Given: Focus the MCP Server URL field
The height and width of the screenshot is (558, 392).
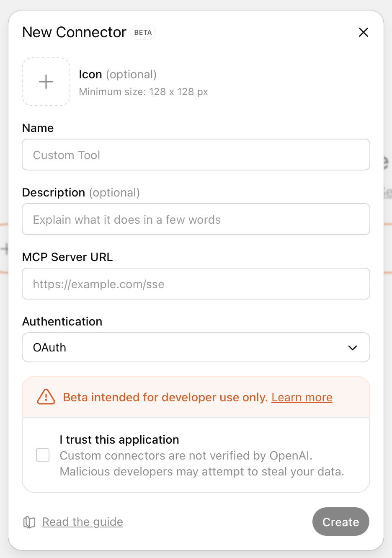Looking at the screenshot, I should pyautogui.click(x=196, y=284).
